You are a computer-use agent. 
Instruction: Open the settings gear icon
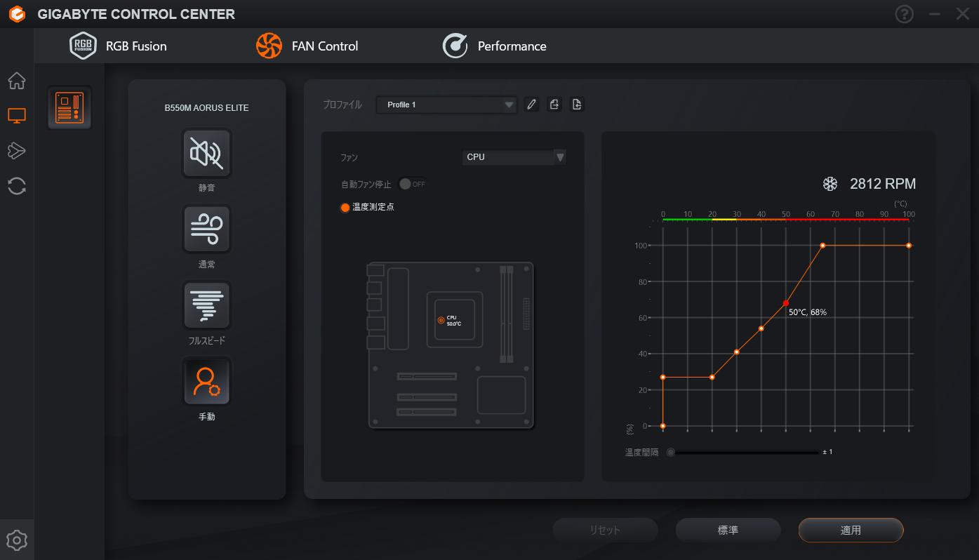17,540
